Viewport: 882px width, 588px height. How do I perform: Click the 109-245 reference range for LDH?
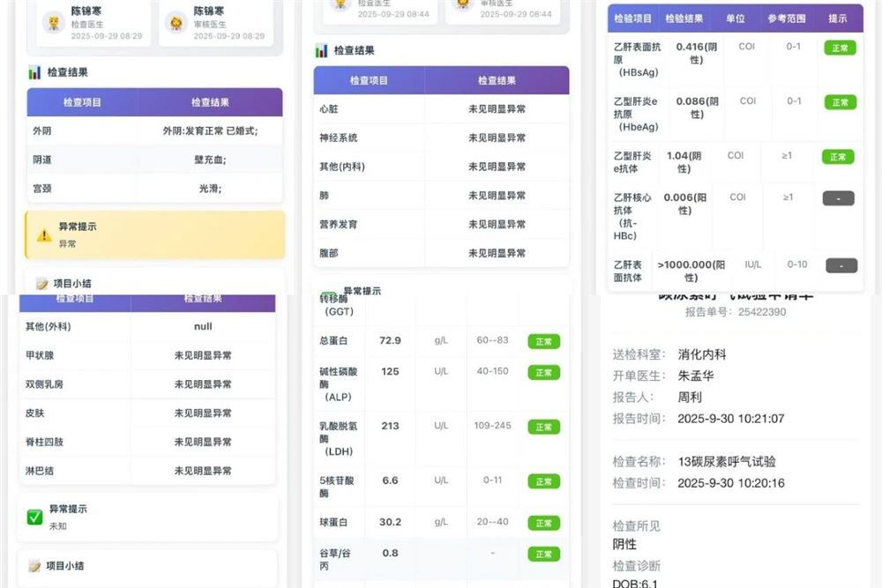(493, 426)
